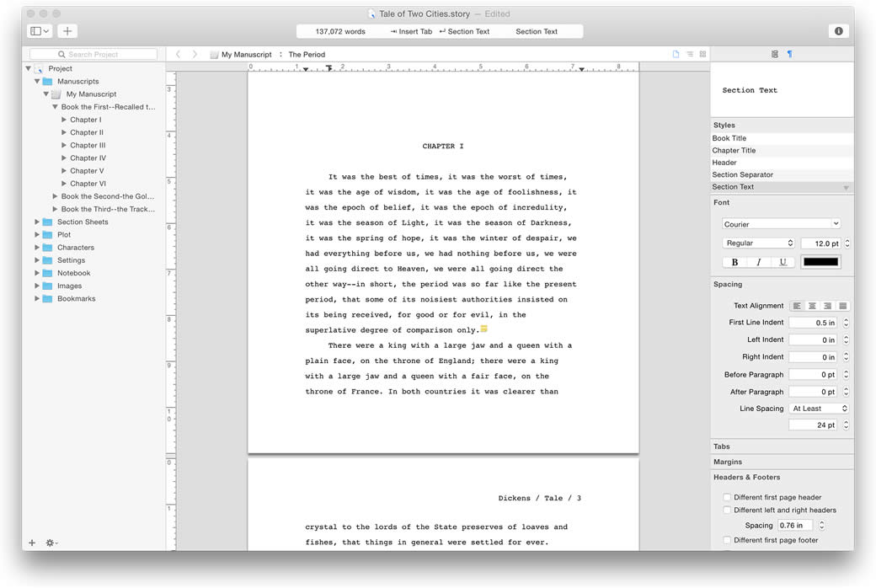Expand Chapter I in the tree

point(64,120)
